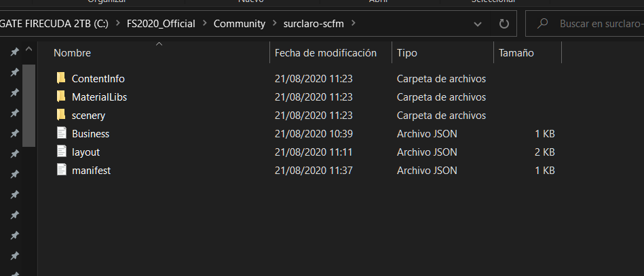Click the refresh button in address bar
This screenshot has width=644, height=276.
pos(504,24)
